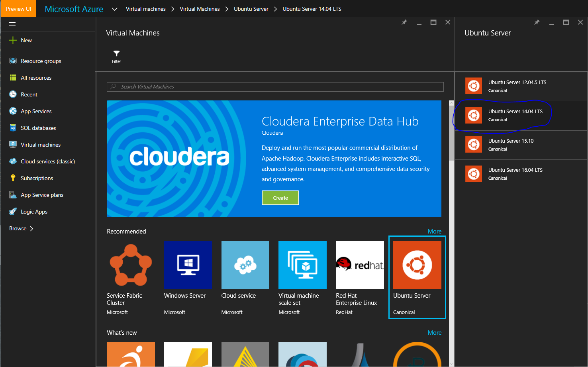Select the Virtual machine scale set tile
The height and width of the screenshot is (367, 588).
tap(302, 278)
